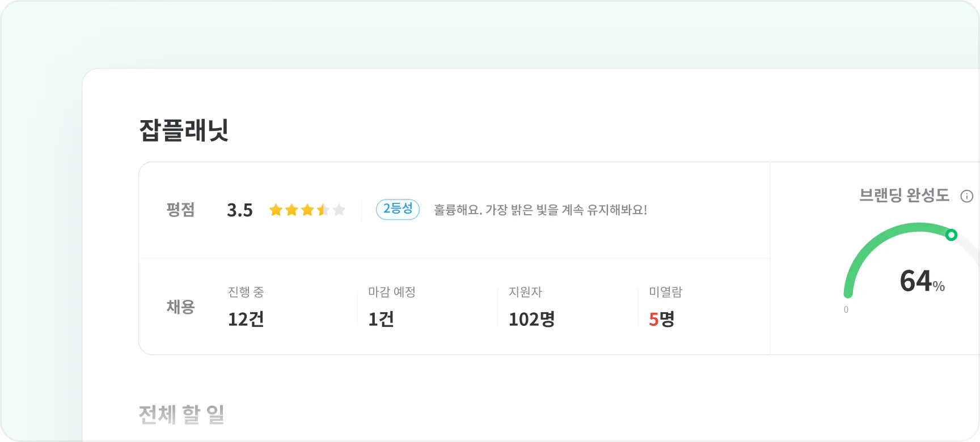
Task: Open the 진행 중 12건 count
Action: coord(246,319)
